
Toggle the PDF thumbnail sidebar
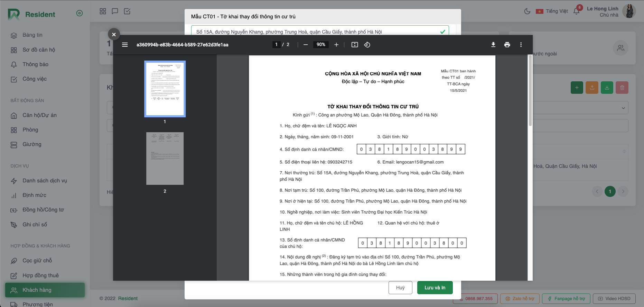(x=125, y=45)
